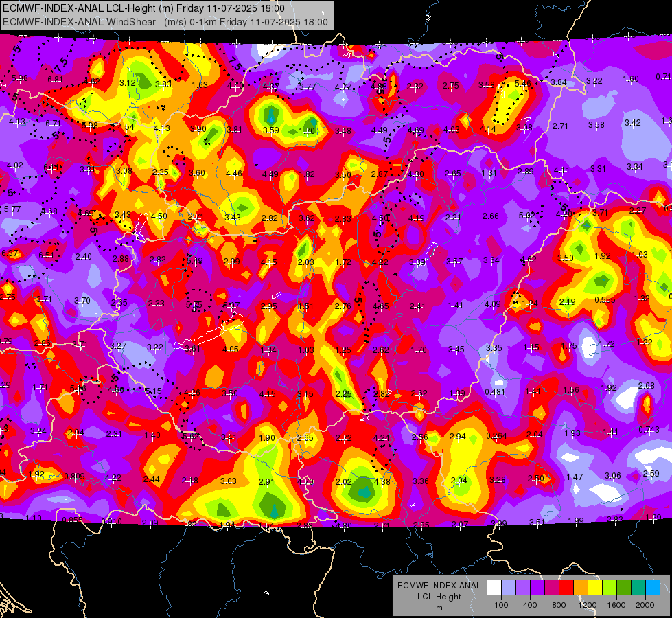
Task: Click the grid value 4.14
Action: (488, 128)
